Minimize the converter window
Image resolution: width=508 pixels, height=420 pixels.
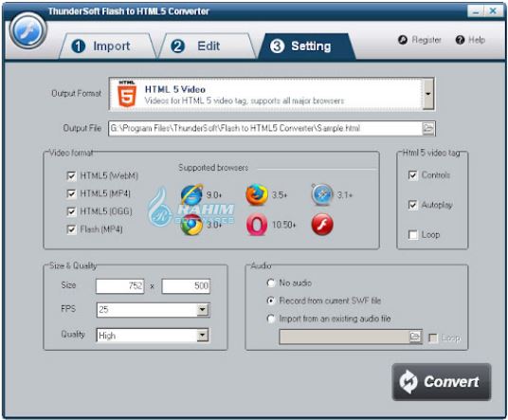click(476, 11)
